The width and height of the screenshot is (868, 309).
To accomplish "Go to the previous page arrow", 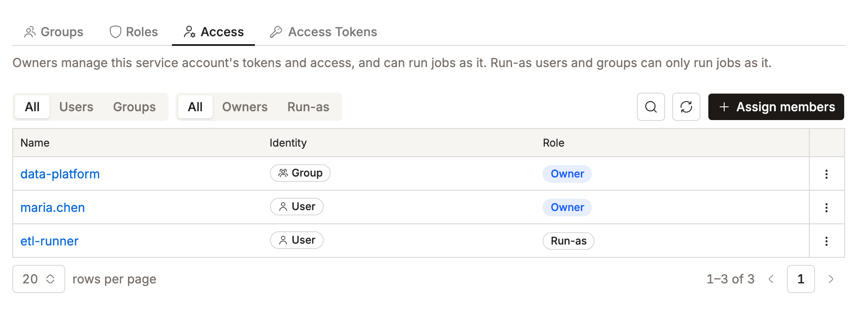I will [x=771, y=279].
